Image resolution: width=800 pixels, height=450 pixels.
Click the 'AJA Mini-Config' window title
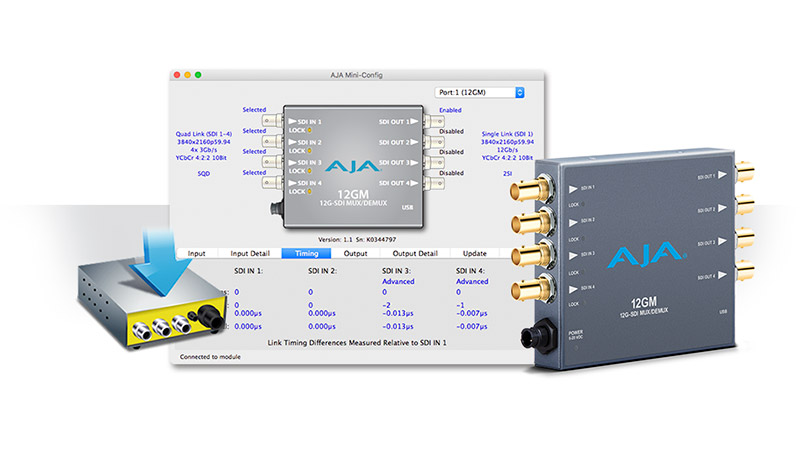[x=356, y=75]
